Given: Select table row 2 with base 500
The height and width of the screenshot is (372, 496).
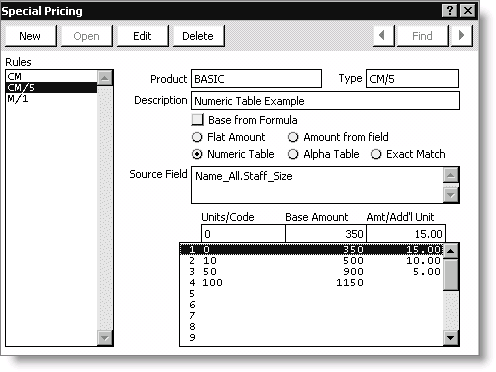Looking at the screenshot, I should click(312, 260).
